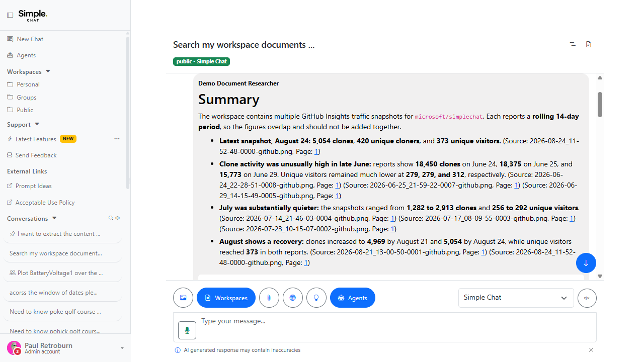The height and width of the screenshot is (362, 644).
Task: Open the pinned 'I want to extract the content' conversation
Action: pyautogui.click(x=64, y=234)
